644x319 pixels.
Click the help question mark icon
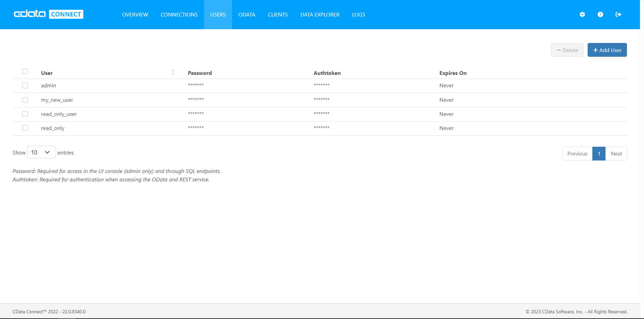(x=600, y=14)
